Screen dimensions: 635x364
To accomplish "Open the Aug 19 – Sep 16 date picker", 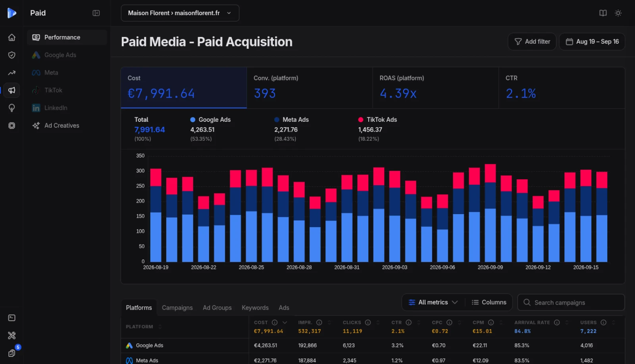I will tap(592, 42).
